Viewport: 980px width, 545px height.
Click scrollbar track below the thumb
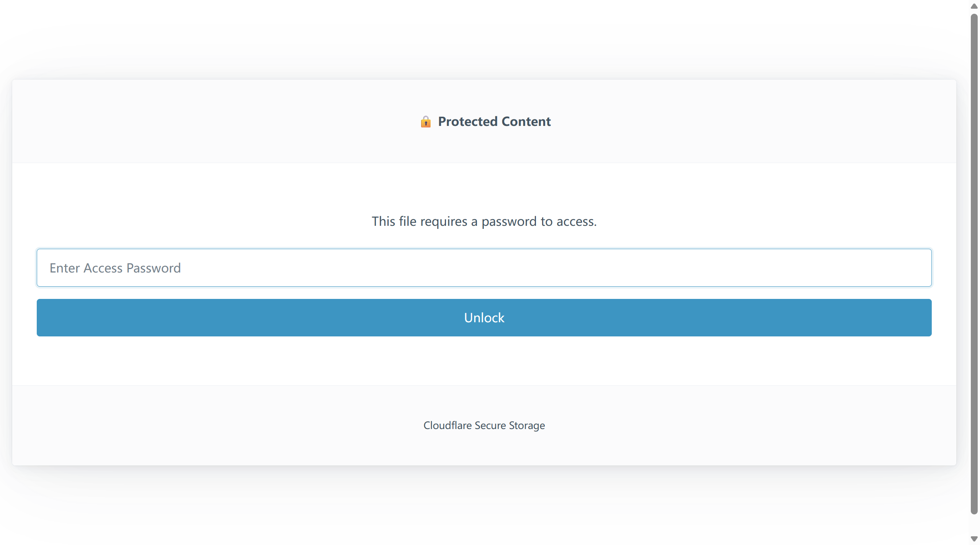974,524
